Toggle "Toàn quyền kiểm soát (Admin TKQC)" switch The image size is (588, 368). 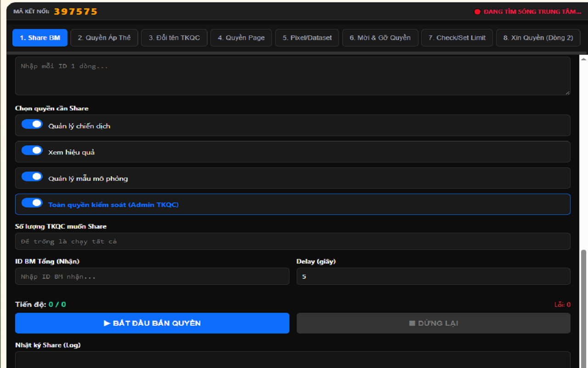32,203
